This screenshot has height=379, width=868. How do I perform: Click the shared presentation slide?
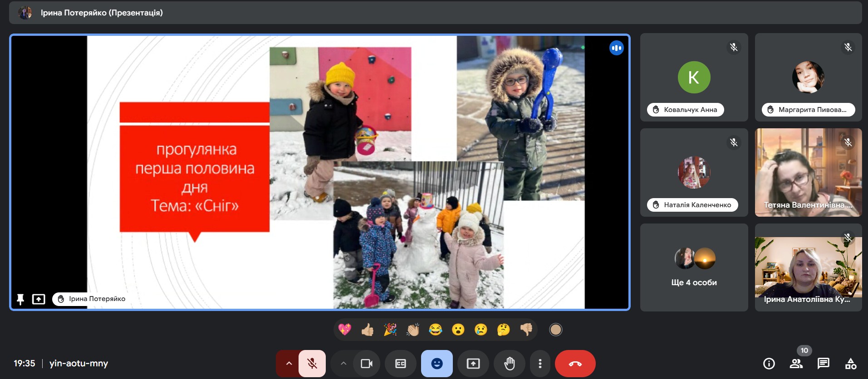(336, 172)
